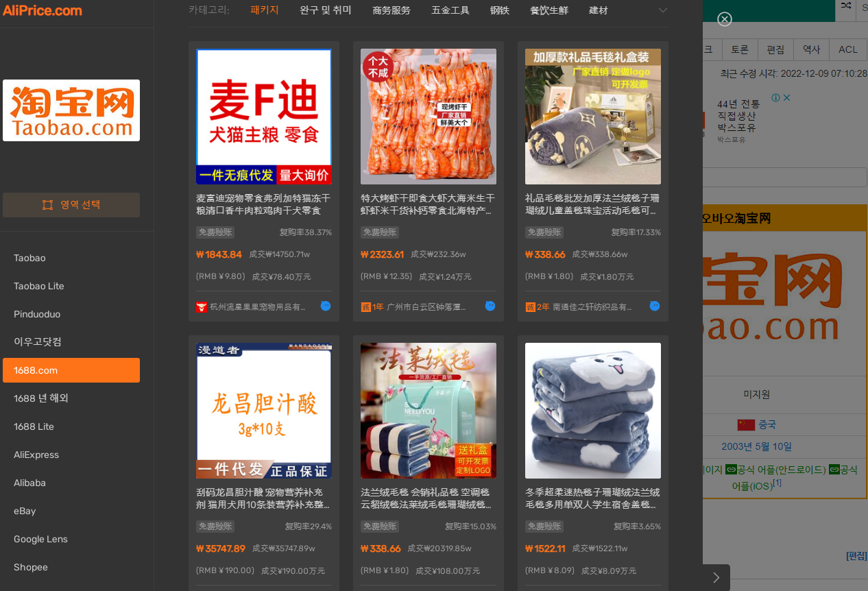Click the Tmall shop icon beside 杭州流星果果
The image size is (868, 591).
[202, 307]
